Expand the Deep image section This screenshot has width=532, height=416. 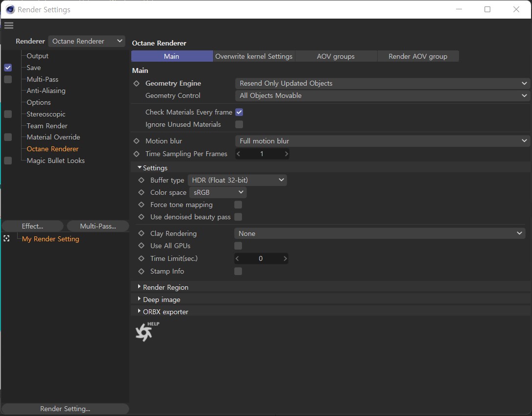coord(140,299)
